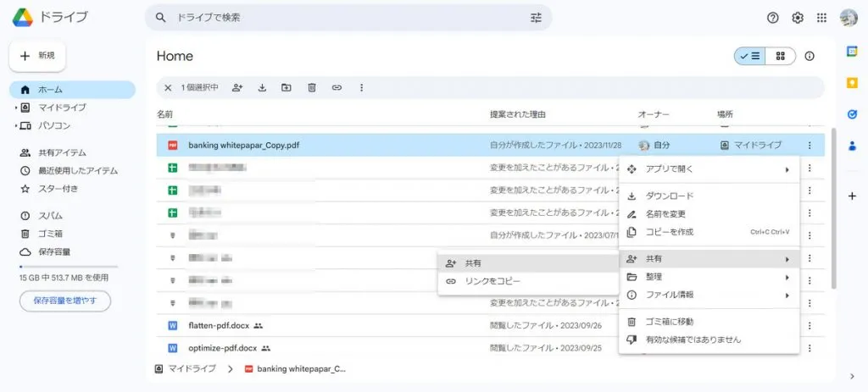Select ダウンロード from context menu
The width and height of the screenshot is (868, 392).
tap(709, 196)
